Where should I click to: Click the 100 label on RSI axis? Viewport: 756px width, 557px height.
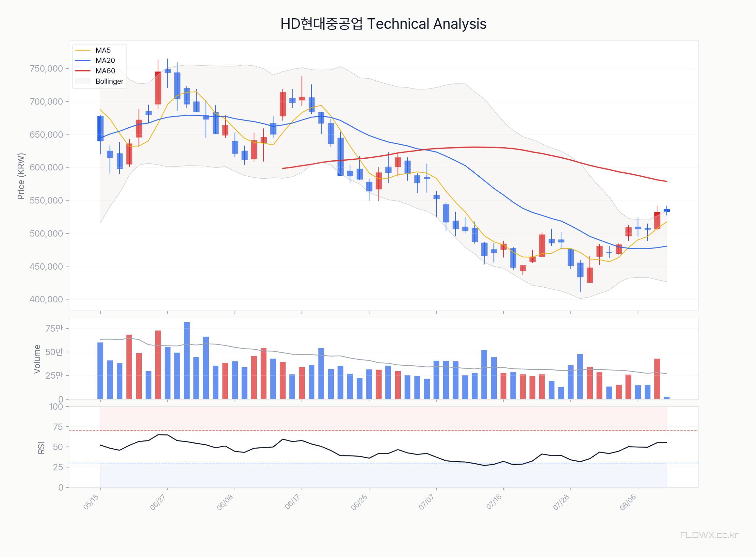click(x=56, y=407)
